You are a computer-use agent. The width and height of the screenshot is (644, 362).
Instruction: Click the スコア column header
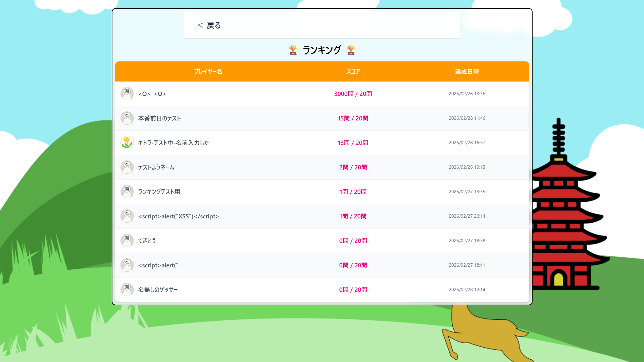[353, 71]
